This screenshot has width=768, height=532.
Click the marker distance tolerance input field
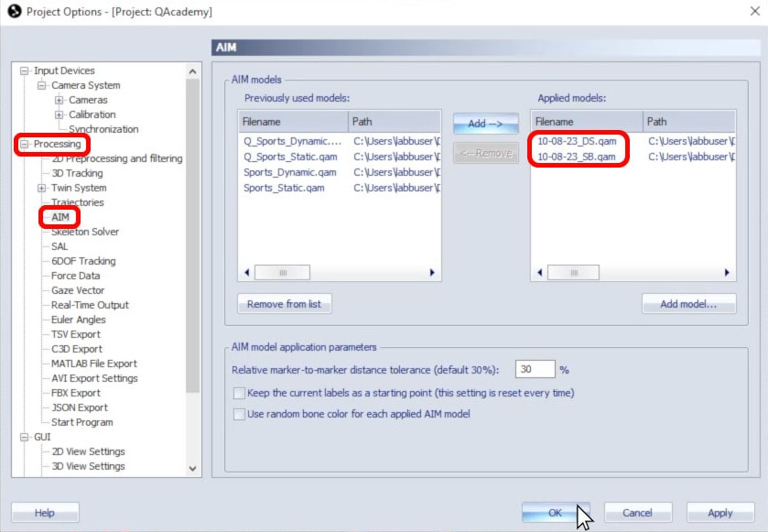point(535,370)
